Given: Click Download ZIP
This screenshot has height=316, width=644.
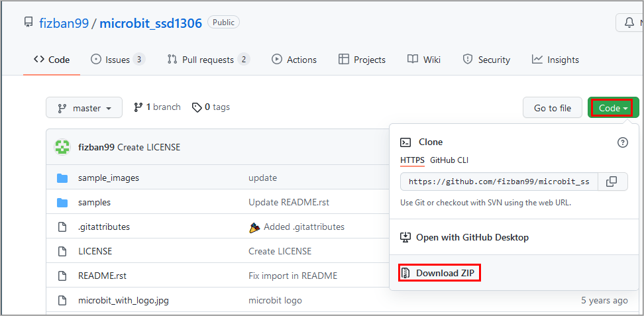Looking at the screenshot, I should click(x=440, y=273).
